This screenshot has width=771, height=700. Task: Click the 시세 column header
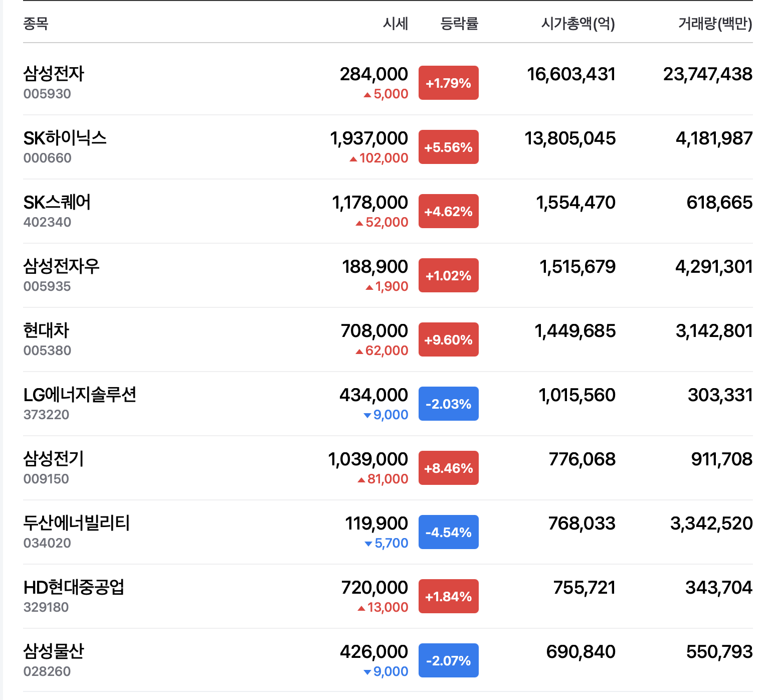coord(396,24)
